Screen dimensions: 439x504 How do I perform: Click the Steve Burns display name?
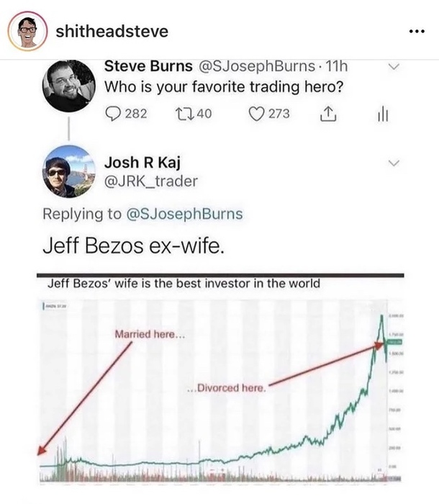coord(147,66)
